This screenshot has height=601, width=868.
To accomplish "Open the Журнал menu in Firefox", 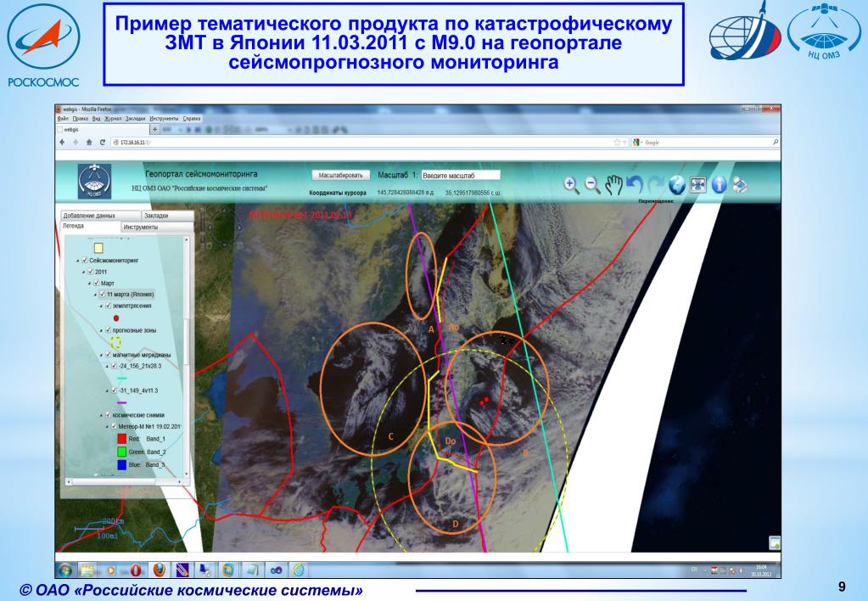I will tap(113, 119).
